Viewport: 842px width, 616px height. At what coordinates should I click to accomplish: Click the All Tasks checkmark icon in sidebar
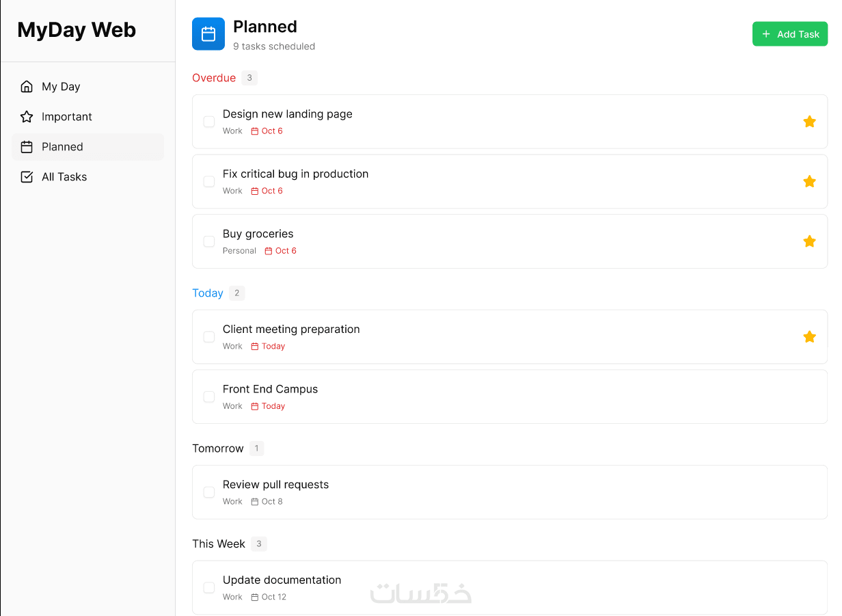pyautogui.click(x=27, y=177)
